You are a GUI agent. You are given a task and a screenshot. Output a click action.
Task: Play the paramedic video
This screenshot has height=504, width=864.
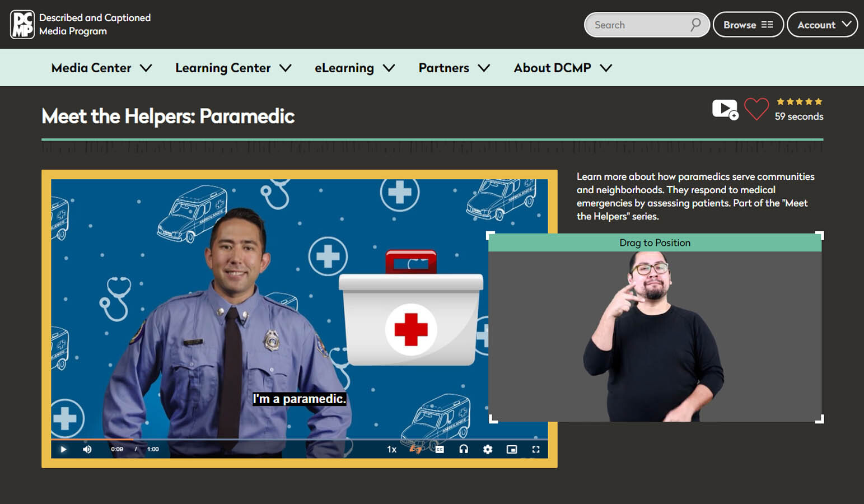pyautogui.click(x=63, y=449)
